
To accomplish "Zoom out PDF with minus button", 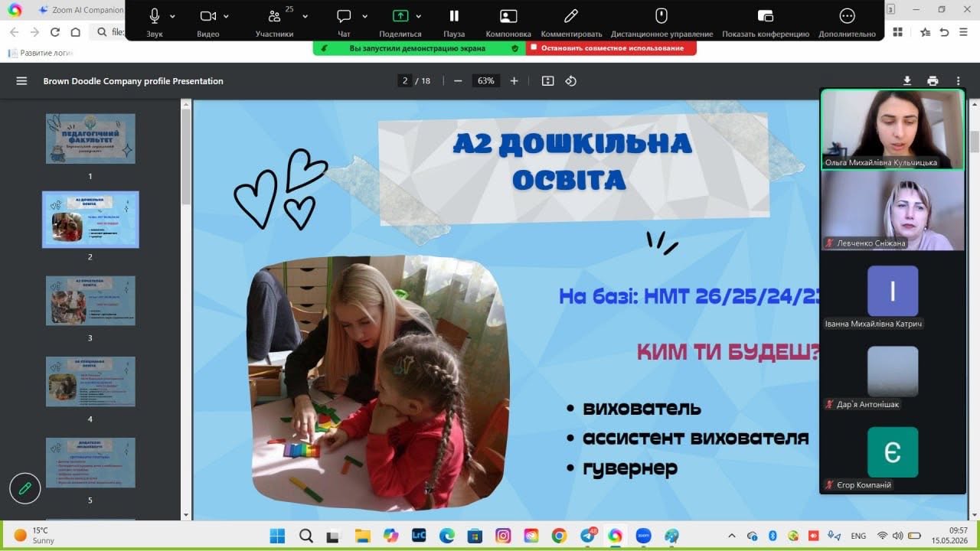I will [458, 81].
